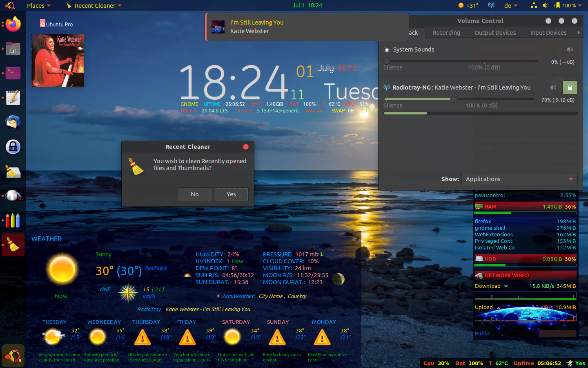Viewport: 588px width, 368px height.
Task: Click the active Recent Cleaner dock icon
Action: pyautogui.click(x=13, y=245)
